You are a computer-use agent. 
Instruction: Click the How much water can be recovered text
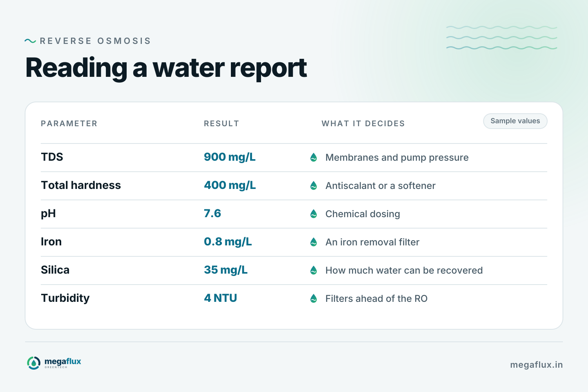[404, 270]
